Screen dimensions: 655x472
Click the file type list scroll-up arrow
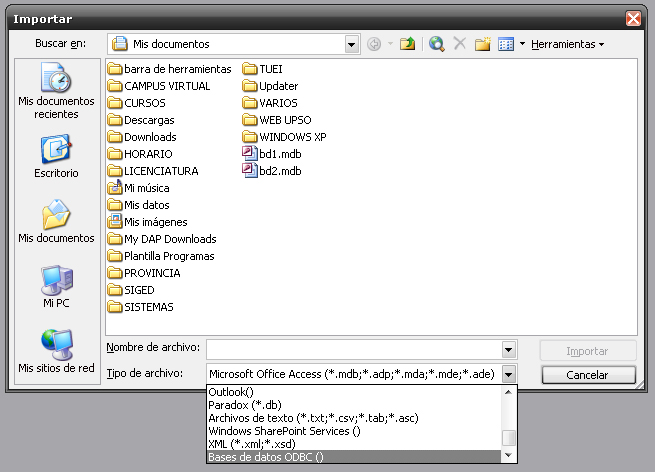click(508, 392)
